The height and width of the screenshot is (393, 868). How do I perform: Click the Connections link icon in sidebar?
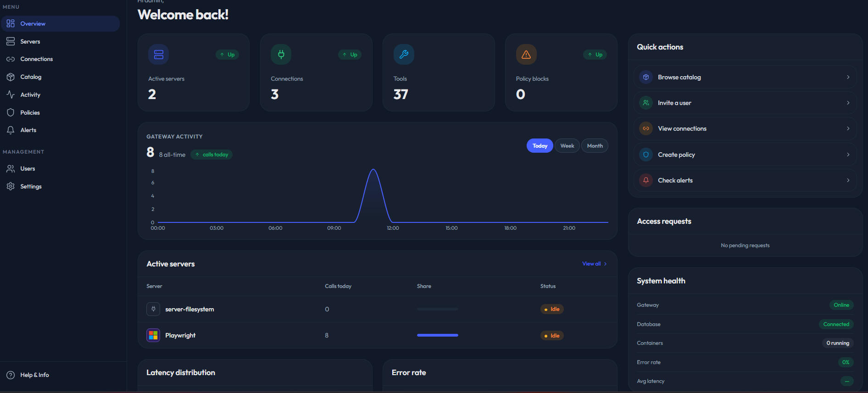point(11,59)
